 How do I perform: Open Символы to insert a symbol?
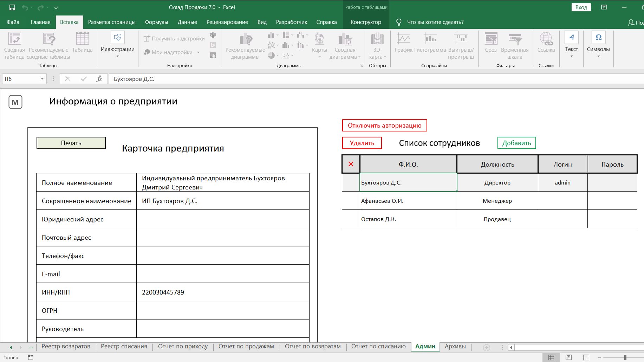tap(598, 44)
